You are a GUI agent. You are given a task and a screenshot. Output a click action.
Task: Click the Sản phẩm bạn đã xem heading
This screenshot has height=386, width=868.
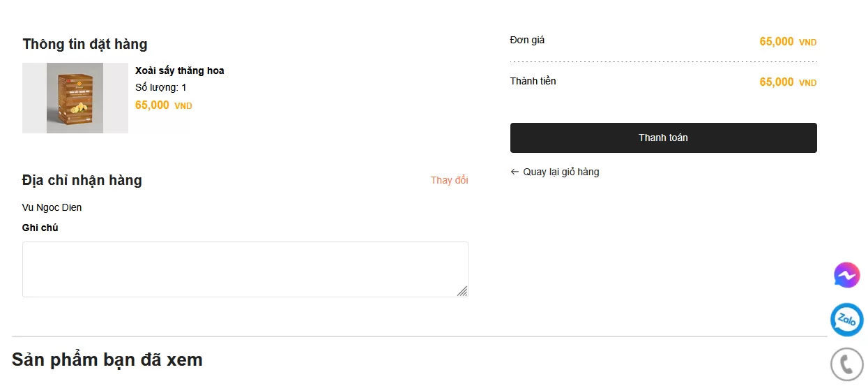107,359
